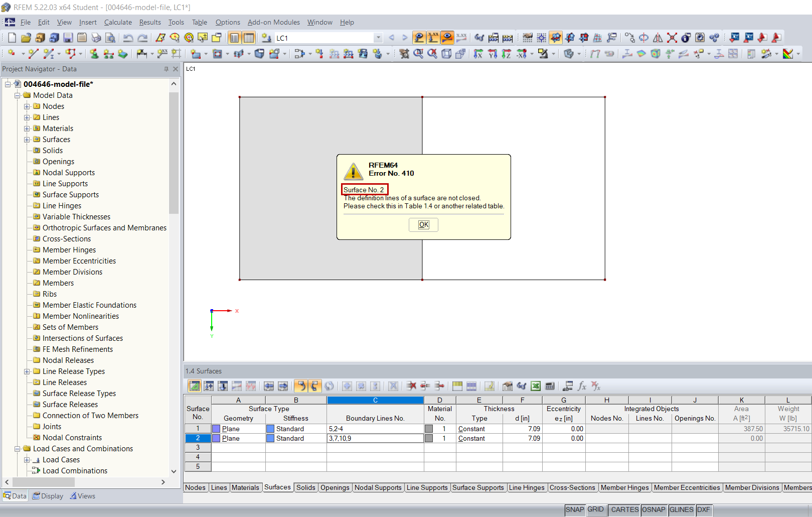Open the Calculate menu
Image resolution: width=812 pixels, height=517 pixels.
point(118,22)
